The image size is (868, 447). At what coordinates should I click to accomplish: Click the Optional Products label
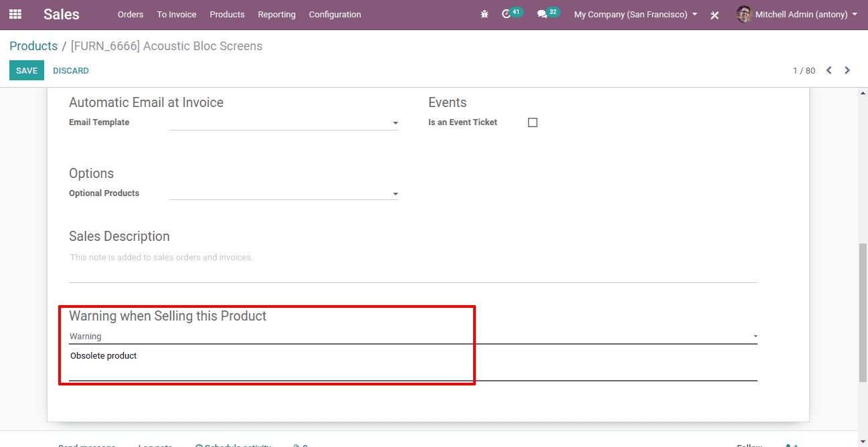[x=104, y=193]
